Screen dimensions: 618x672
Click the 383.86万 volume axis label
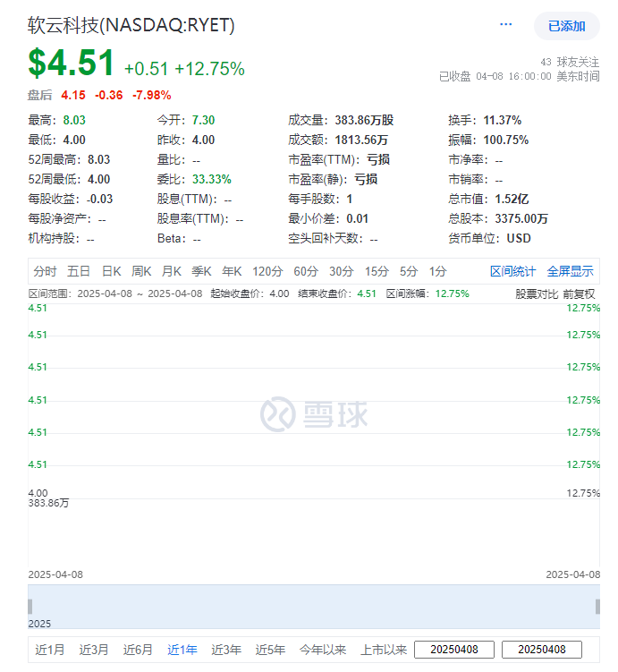click(48, 503)
